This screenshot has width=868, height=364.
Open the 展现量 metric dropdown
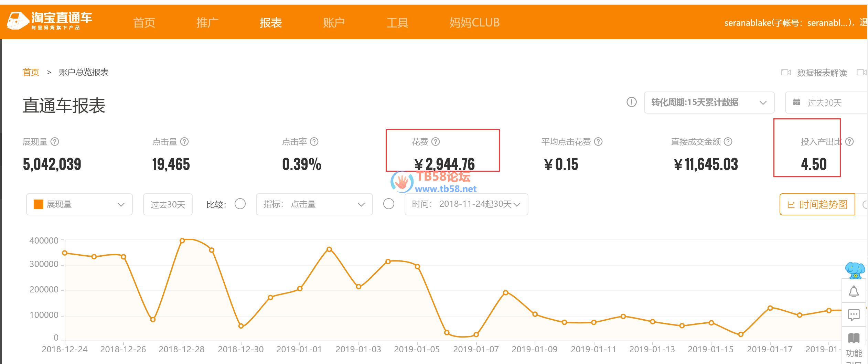coord(79,204)
